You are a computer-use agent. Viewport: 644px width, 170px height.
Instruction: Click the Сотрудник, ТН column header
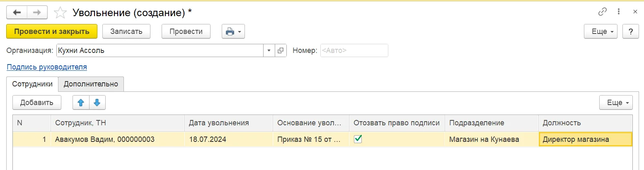[118, 123]
